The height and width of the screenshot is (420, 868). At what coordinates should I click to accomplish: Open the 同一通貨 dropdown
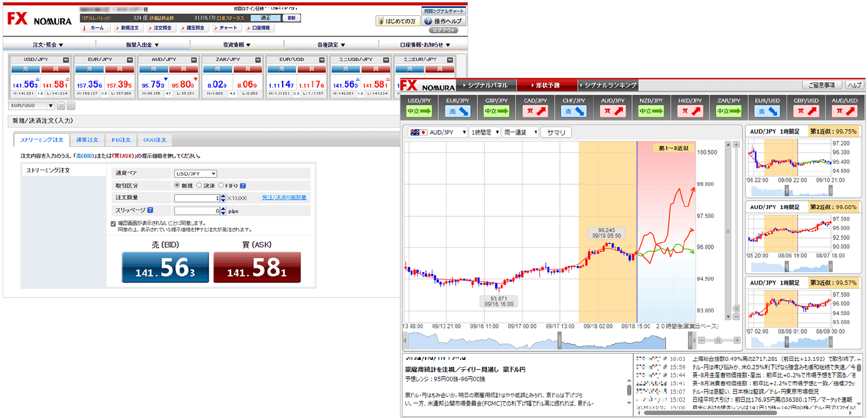(520, 132)
